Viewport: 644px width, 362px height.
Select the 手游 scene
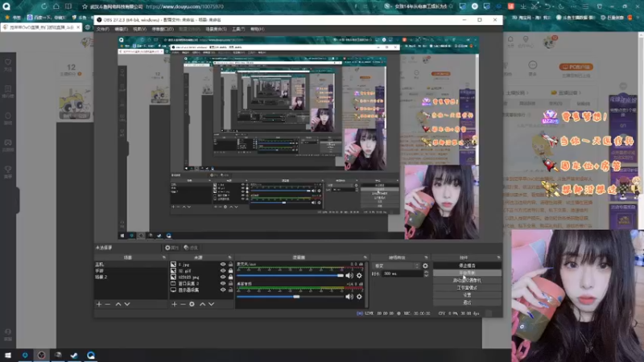pyautogui.click(x=130, y=271)
